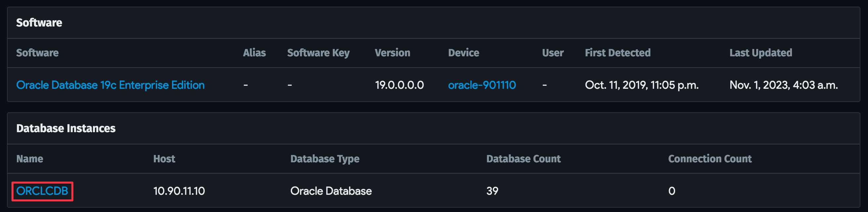Sort by the Software column header

point(37,53)
